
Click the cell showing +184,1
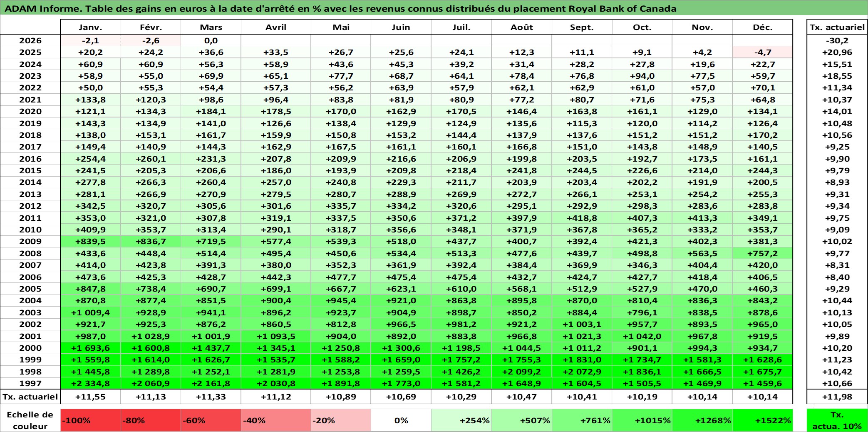click(211, 112)
